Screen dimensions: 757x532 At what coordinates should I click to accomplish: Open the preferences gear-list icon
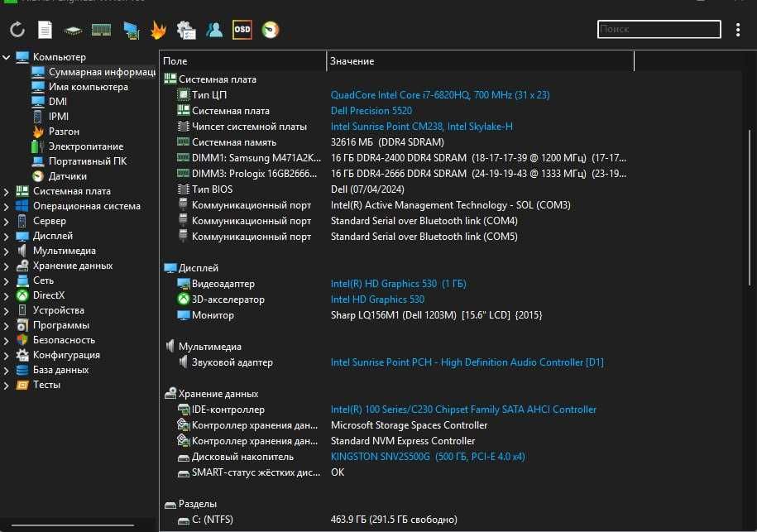pos(186,30)
